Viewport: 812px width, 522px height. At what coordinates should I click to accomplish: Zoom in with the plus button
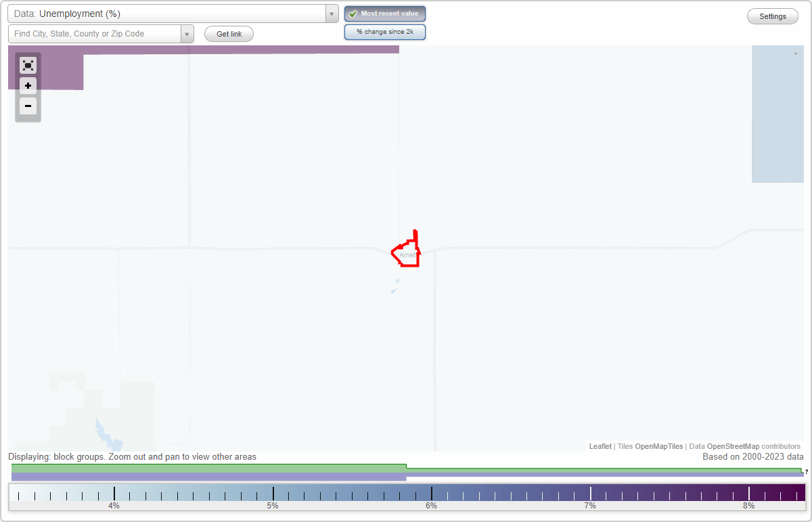(x=28, y=85)
